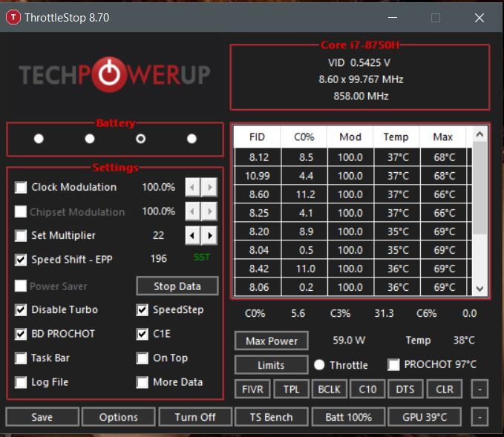Toggle the Chipset Modulation checkbox

21,211
